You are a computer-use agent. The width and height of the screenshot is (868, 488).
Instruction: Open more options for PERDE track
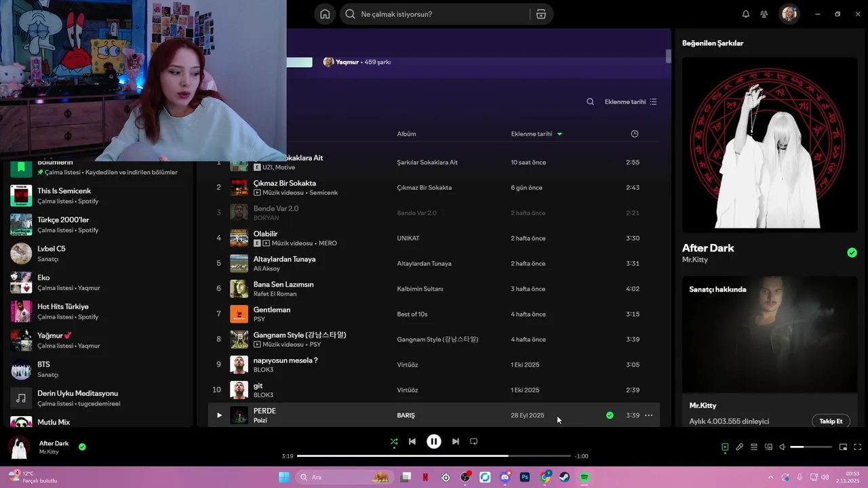tap(649, 415)
